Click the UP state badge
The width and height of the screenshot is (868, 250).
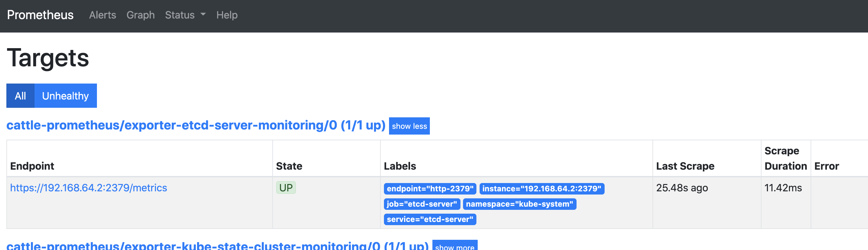point(286,188)
